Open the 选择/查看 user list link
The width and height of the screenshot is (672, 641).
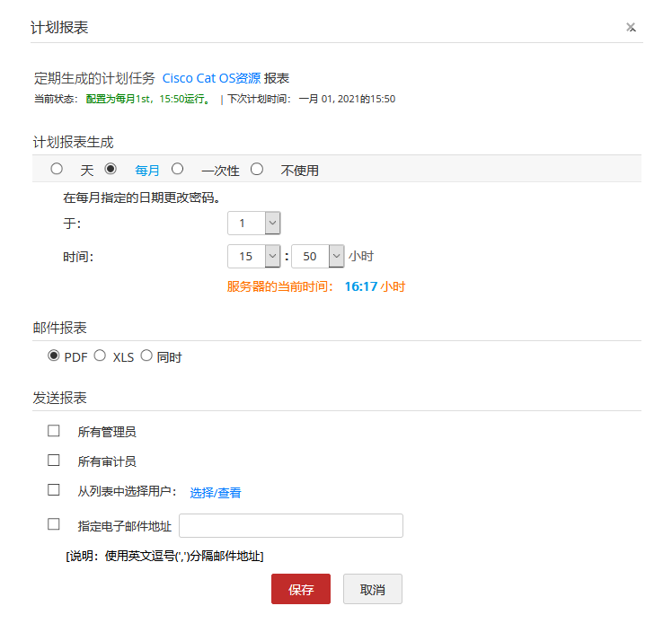[x=215, y=493]
